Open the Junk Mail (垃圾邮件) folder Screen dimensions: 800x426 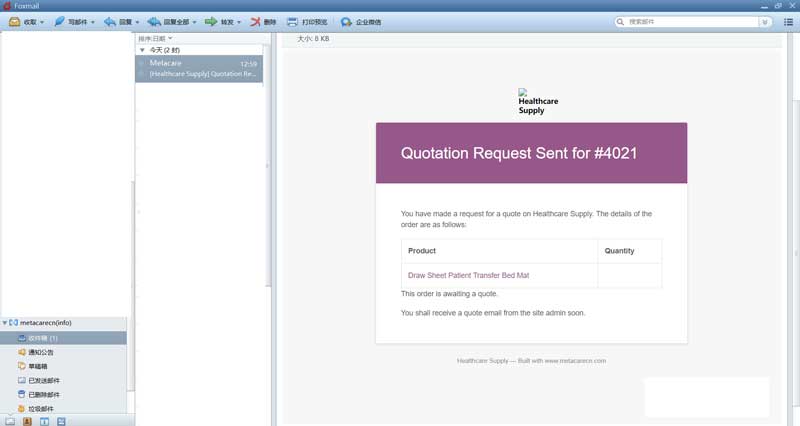pos(63,409)
